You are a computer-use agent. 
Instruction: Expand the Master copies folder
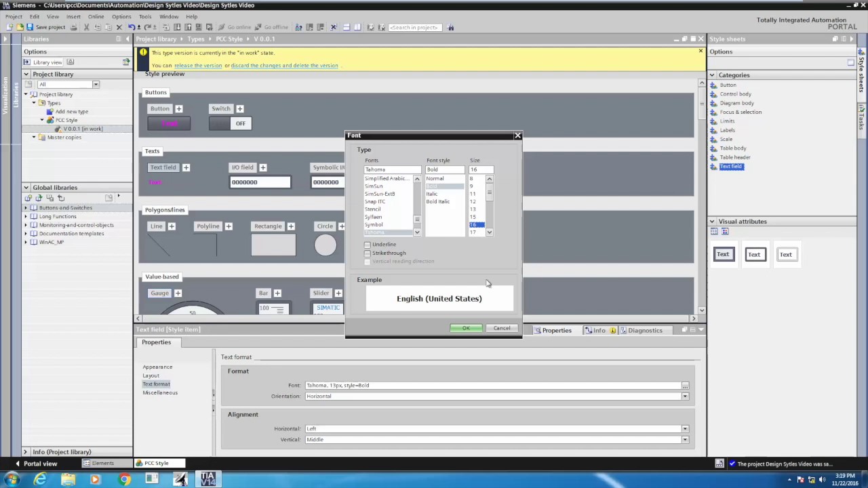(x=34, y=137)
